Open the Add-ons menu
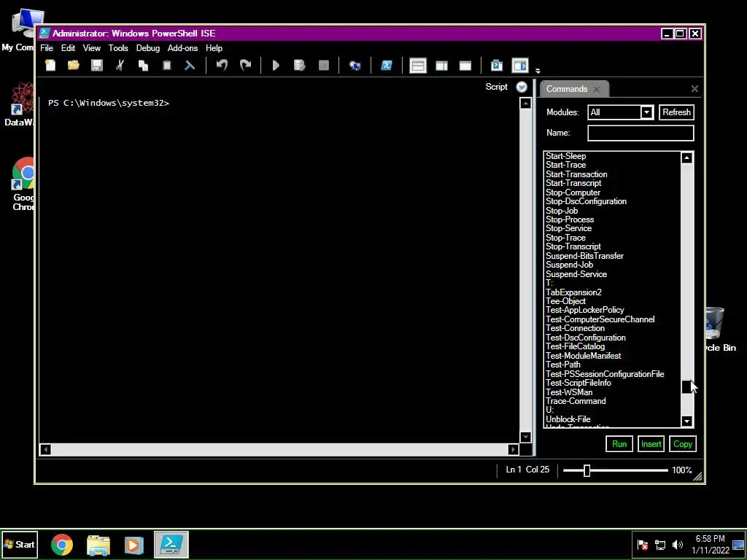747x560 pixels. point(182,48)
